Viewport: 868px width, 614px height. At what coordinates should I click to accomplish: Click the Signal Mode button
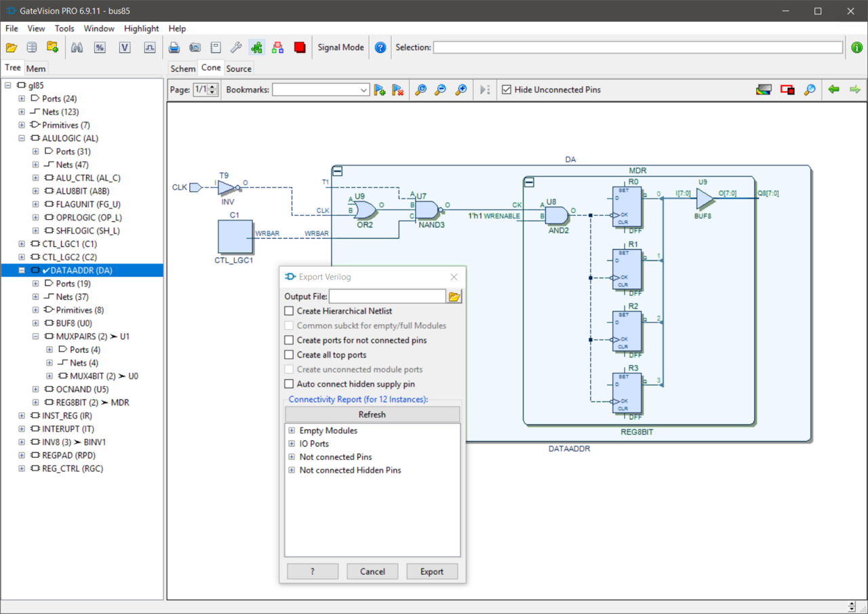(341, 47)
